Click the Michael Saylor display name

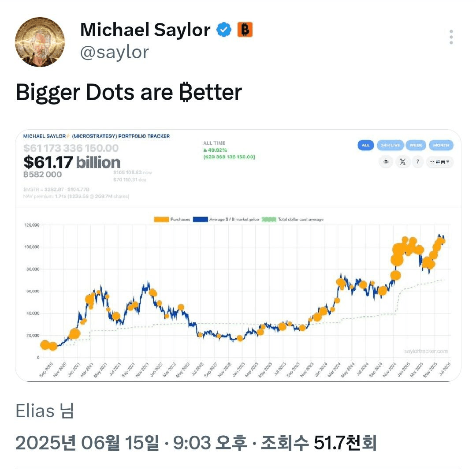[145, 30]
